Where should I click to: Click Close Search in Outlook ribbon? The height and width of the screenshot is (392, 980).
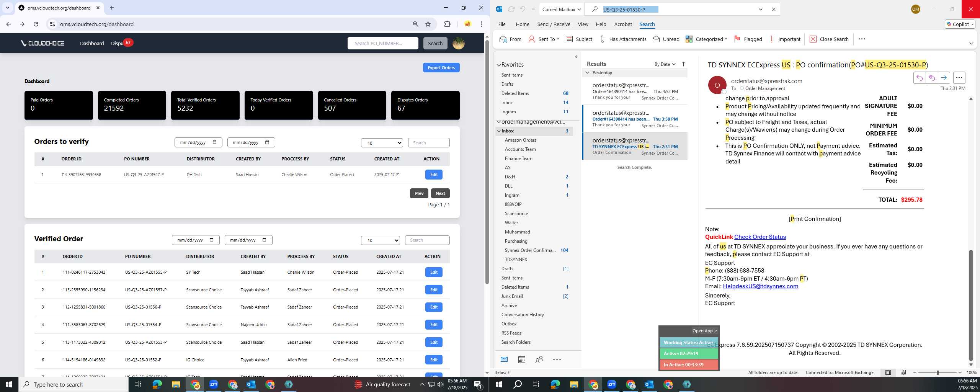[x=829, y=39]
